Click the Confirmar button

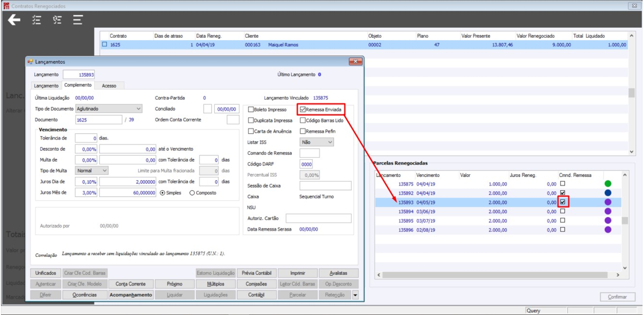[x=618, y=297]
